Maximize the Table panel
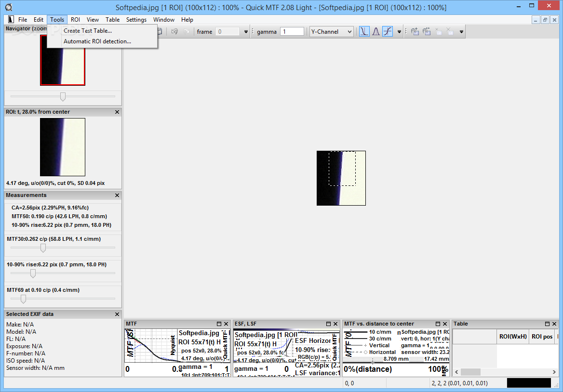Screen dimensions: 563x392 (x=547, y=324)
